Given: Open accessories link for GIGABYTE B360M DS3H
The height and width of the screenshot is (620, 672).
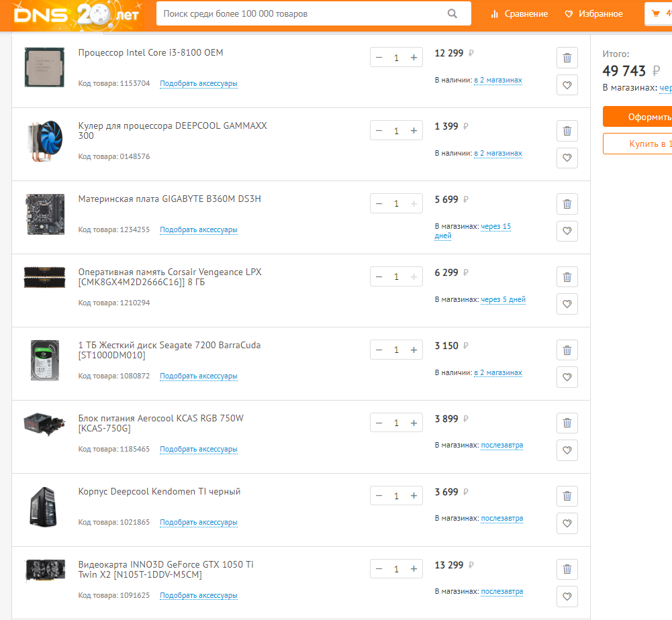Looking at the screenshot, I should point(199,229).
